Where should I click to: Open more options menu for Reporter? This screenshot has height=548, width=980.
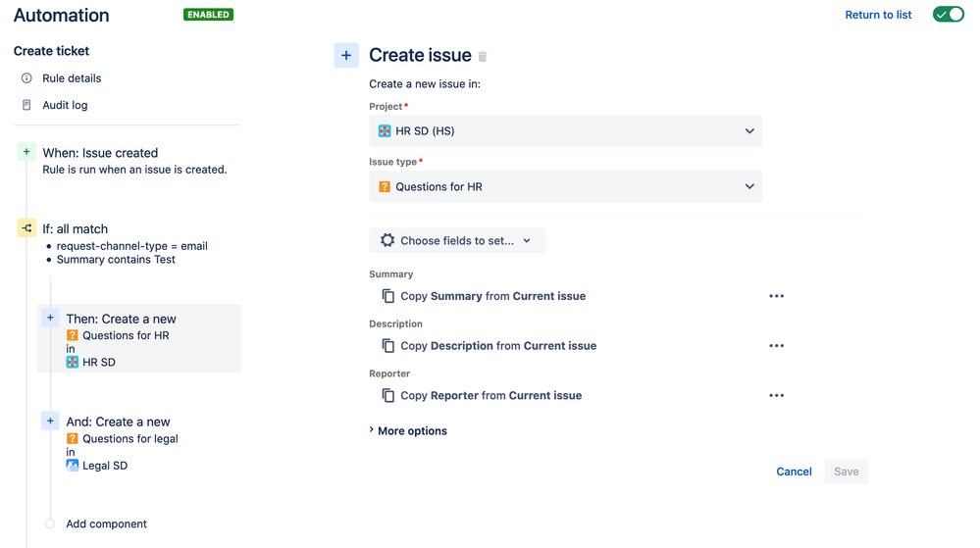coord(776,395)
